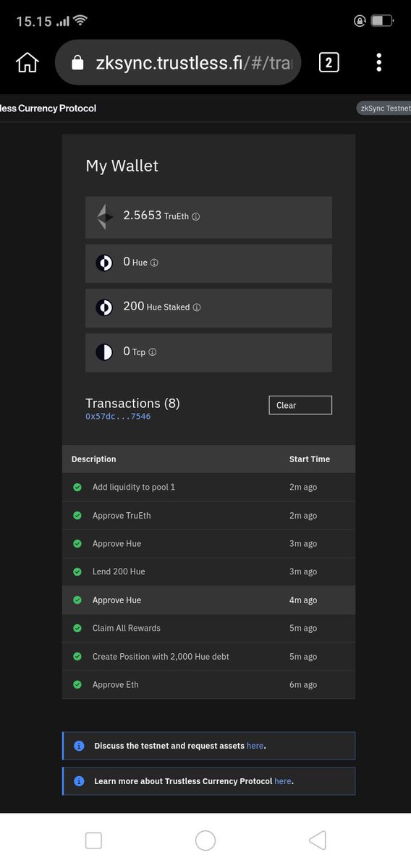
Task: Tap the Ethereum logo beside TruEth balance
Action: pyautogui.click(x=106, y=216)
